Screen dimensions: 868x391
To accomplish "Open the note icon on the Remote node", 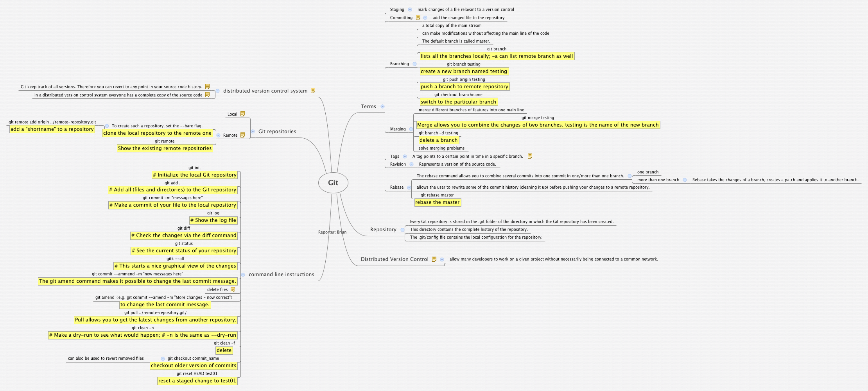I will 243,135.
